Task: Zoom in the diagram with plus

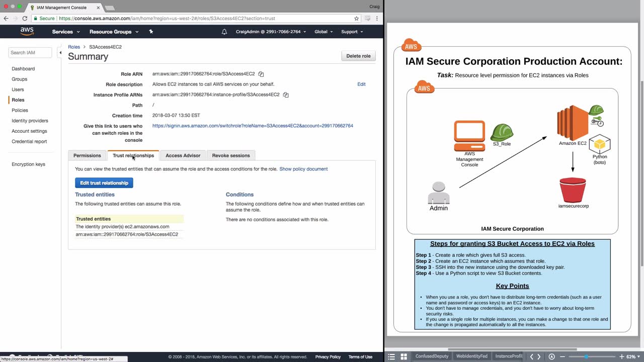Action: 621,356
